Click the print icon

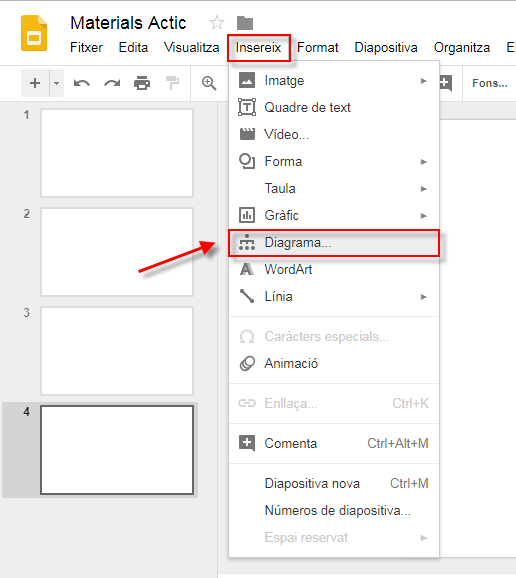[142, 83]
